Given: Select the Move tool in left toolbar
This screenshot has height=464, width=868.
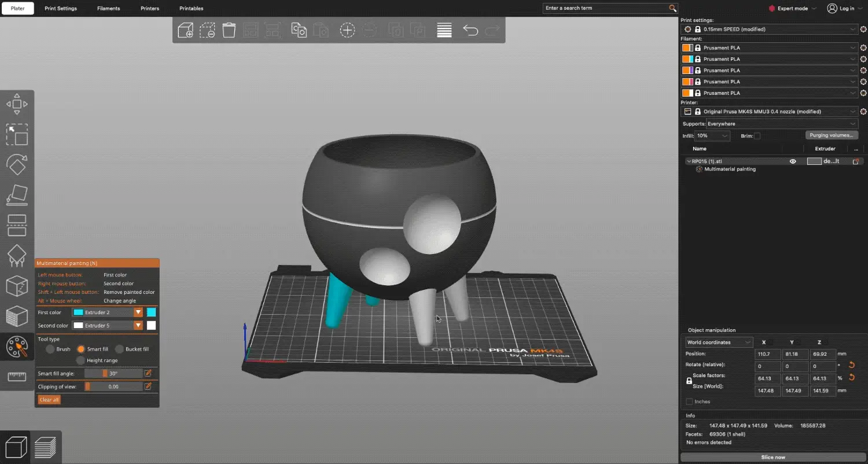Looking at the screenshot, I should coord(17,104).
